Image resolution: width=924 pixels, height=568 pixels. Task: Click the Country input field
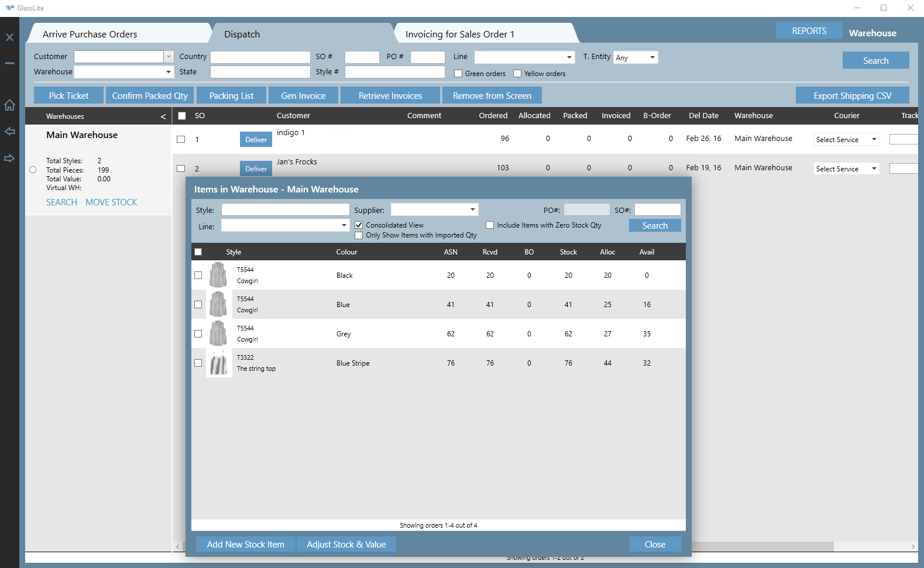[x=260, y=57]
